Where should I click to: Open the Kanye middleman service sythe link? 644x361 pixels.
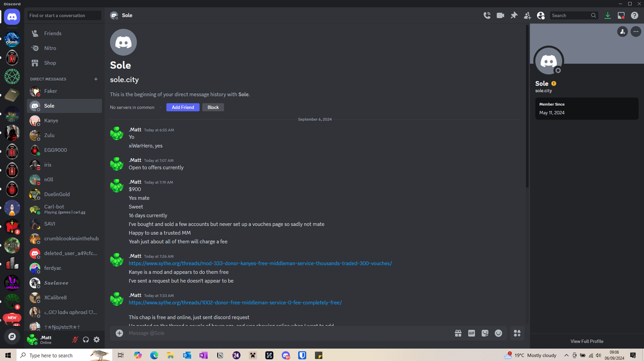pyautogui.click(x=260, y=263)
